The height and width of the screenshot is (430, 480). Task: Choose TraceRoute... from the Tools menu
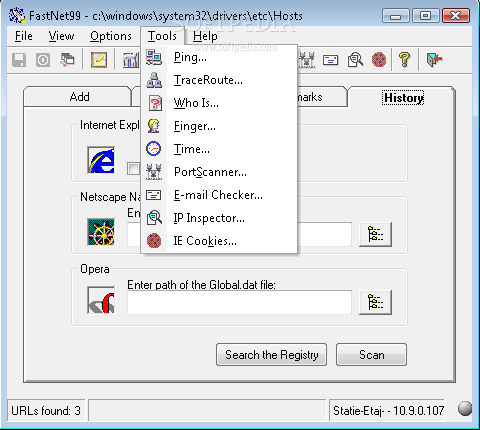pyautogui.click(x=219, y=80)
